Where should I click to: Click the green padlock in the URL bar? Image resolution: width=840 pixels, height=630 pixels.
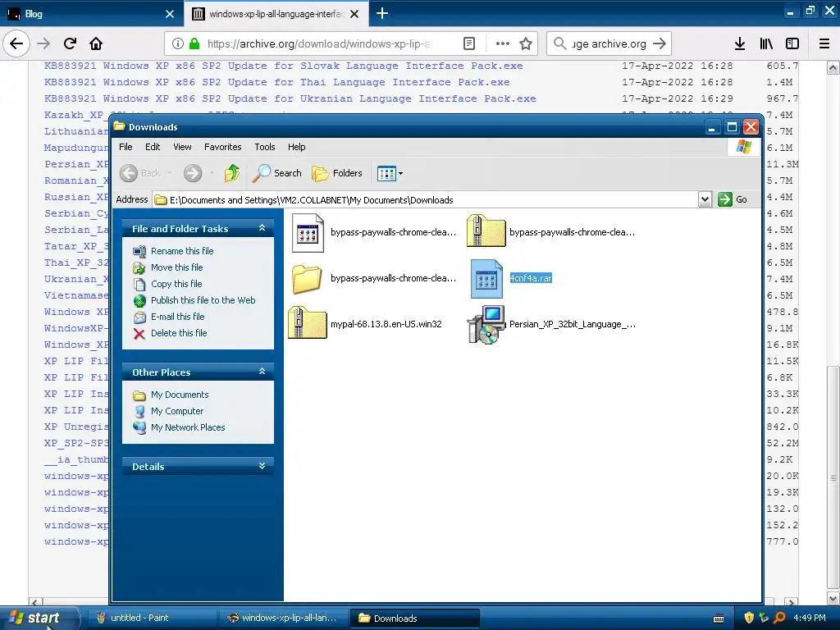[x=194, y=43]
